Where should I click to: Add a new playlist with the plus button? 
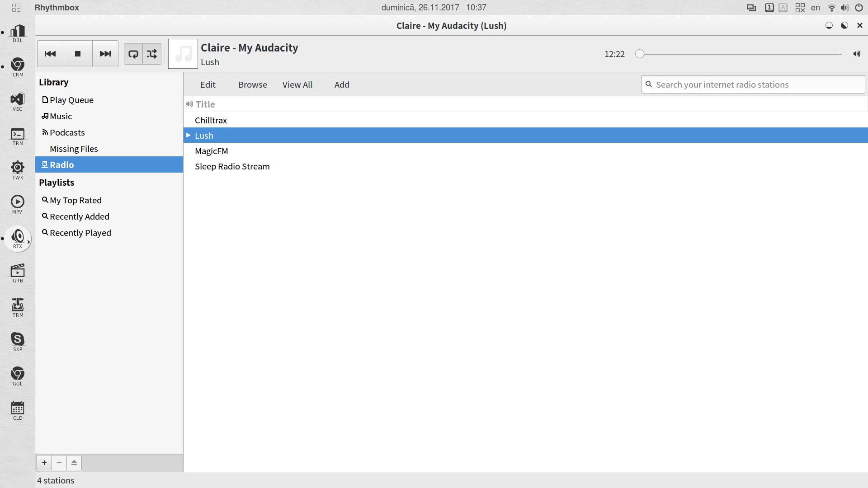44,463
